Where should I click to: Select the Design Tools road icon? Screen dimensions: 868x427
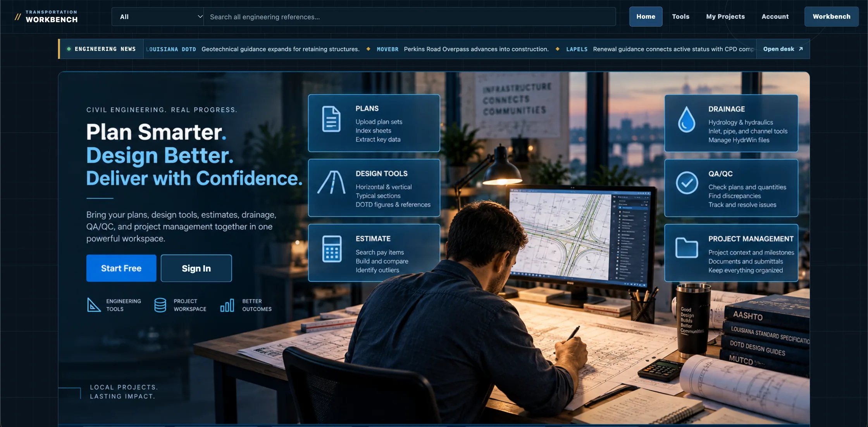(x=331, y=182)
